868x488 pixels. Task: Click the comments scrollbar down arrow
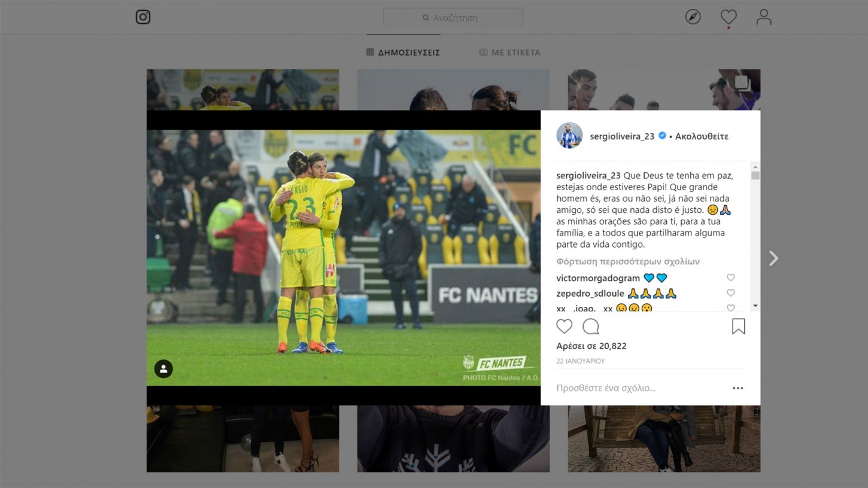pyautogui.click(x=755, y=306)
